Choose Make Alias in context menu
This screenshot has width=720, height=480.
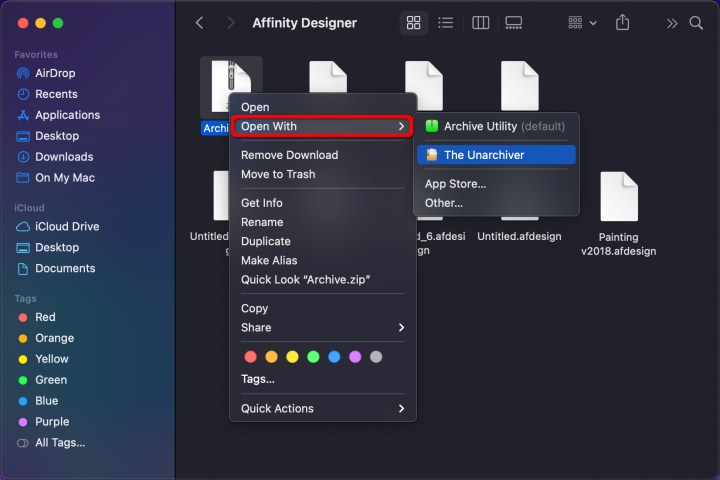point(322,260)
